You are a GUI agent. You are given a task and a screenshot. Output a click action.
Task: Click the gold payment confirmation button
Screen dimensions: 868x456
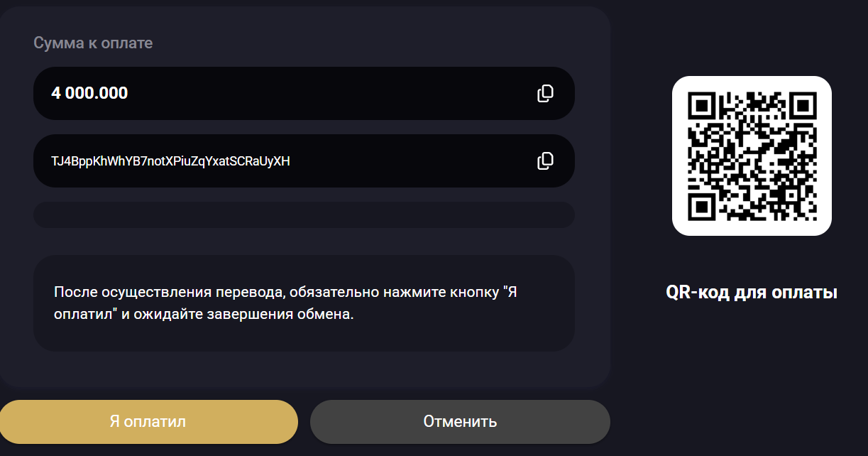148,421
